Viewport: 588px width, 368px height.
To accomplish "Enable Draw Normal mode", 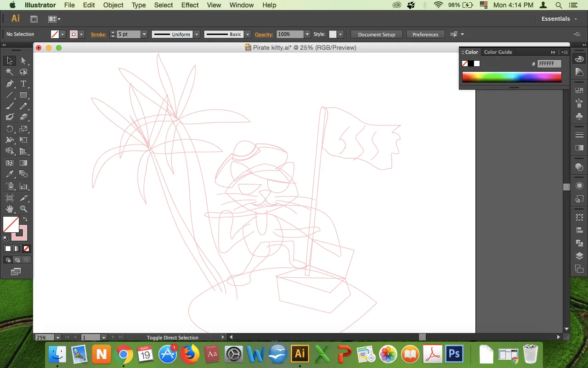I will tap(8, 260).
